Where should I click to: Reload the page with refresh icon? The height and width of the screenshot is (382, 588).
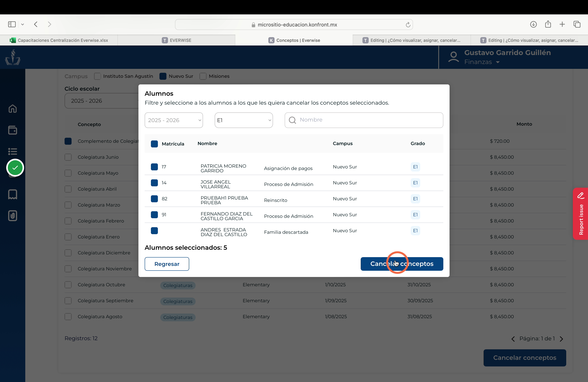[408, 25]
